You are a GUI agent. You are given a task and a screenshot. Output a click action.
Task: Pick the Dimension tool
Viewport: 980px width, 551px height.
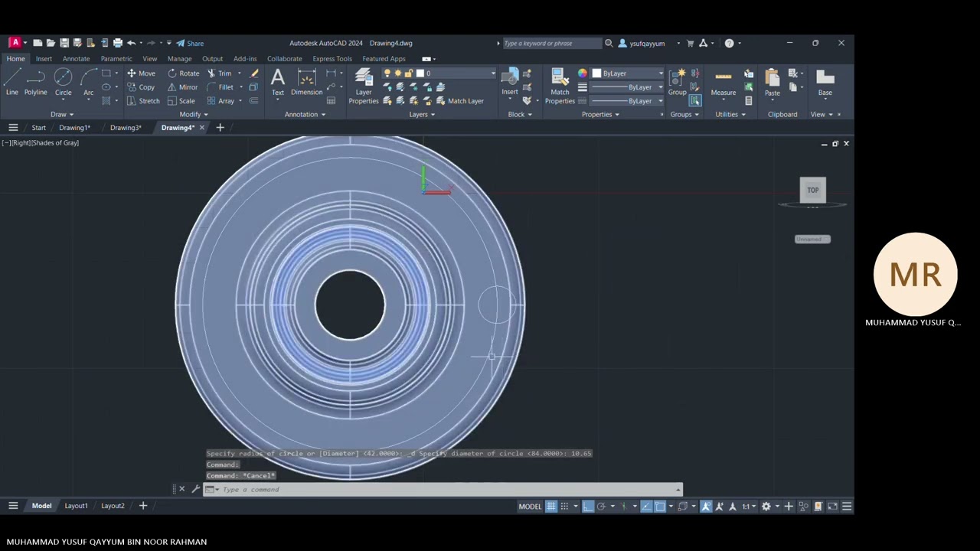point(306,82)
